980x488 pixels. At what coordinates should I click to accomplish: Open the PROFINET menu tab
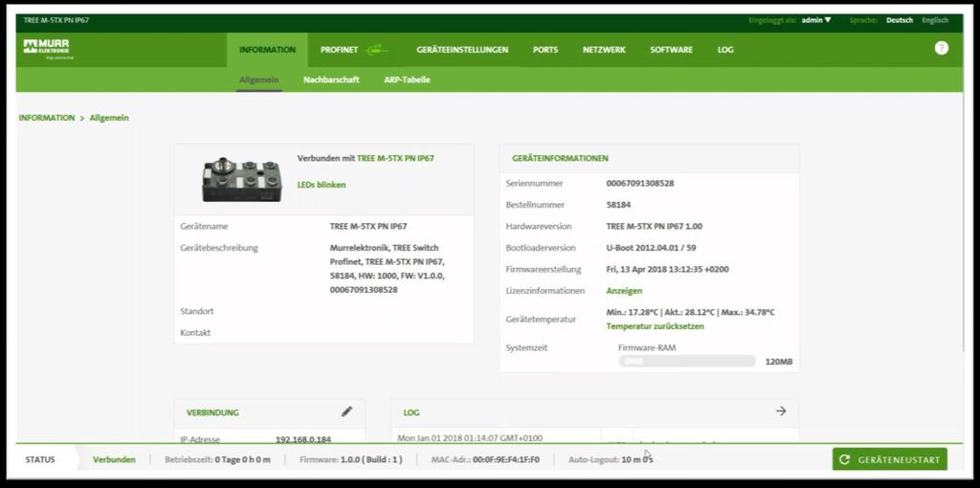click(340, 50)
